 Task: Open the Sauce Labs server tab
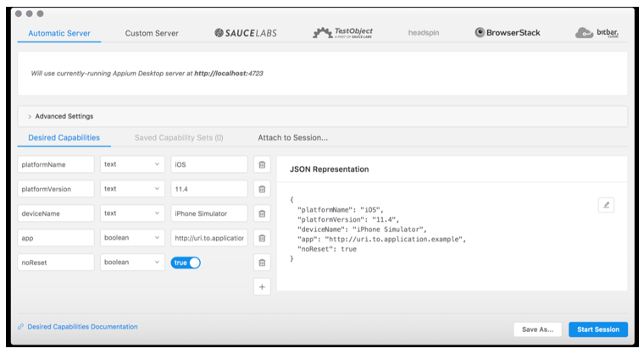[245, 33]
